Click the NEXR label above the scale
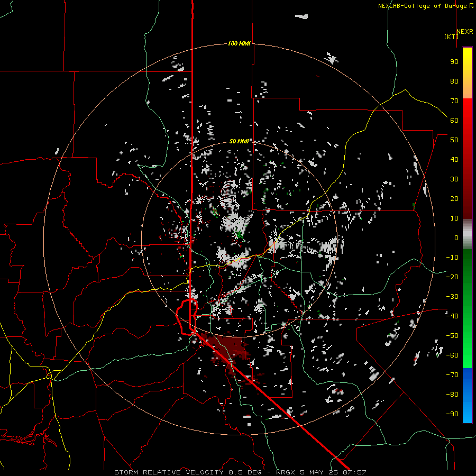 pos(465,32)
